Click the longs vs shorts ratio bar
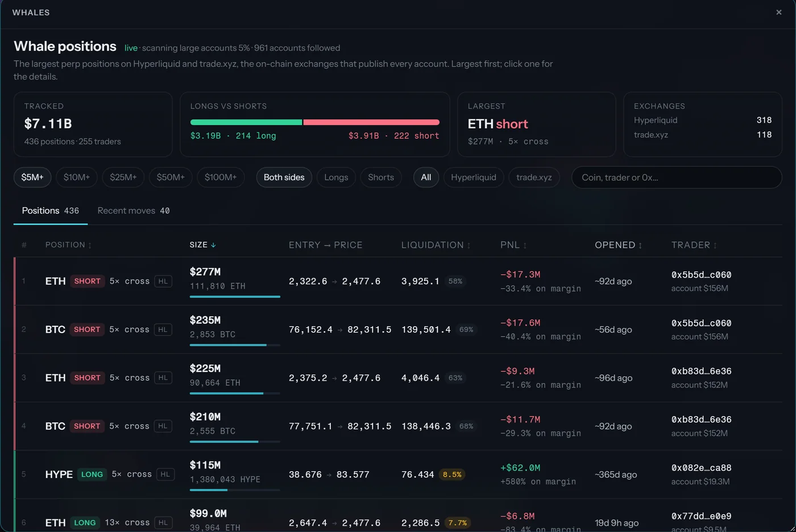Viewport: 796px width, 532px height. pyautogui.click(x=314, y=122)
